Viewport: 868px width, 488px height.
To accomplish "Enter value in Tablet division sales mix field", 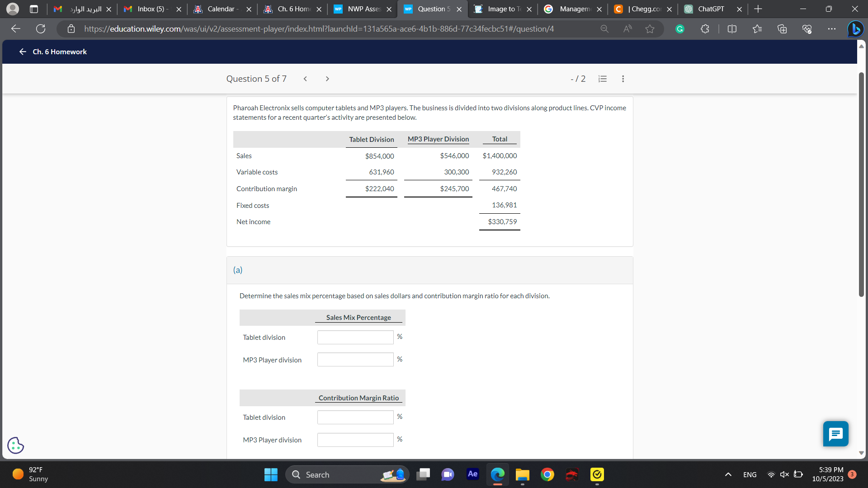I will tap(355, 337).
